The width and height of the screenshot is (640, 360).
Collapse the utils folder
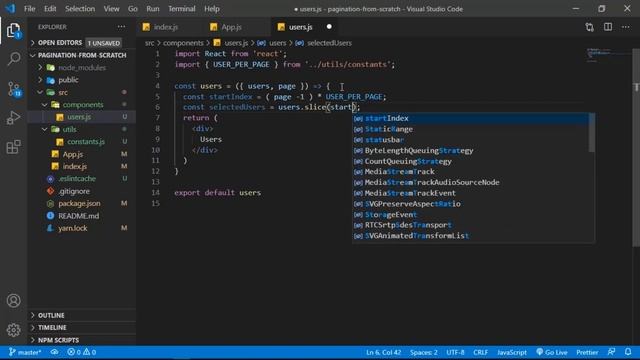pos(69,129)
